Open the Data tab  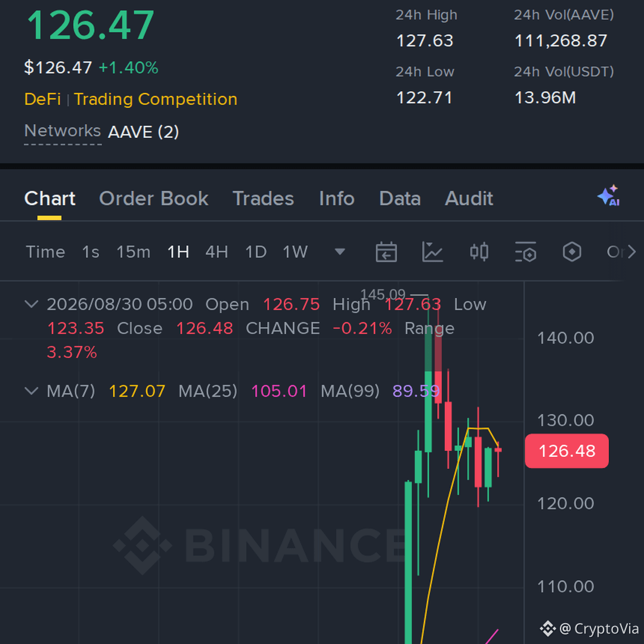click(400, 199)
